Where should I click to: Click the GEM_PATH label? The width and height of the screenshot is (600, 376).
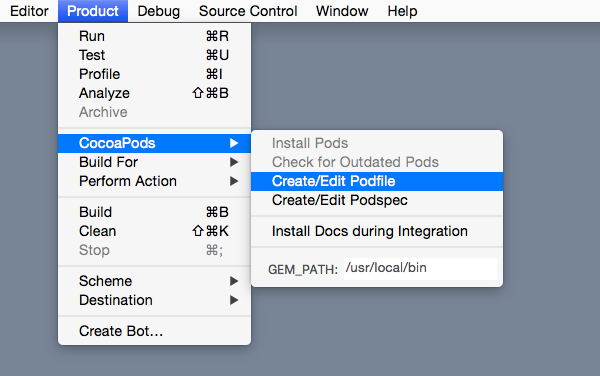pos(303,270)
